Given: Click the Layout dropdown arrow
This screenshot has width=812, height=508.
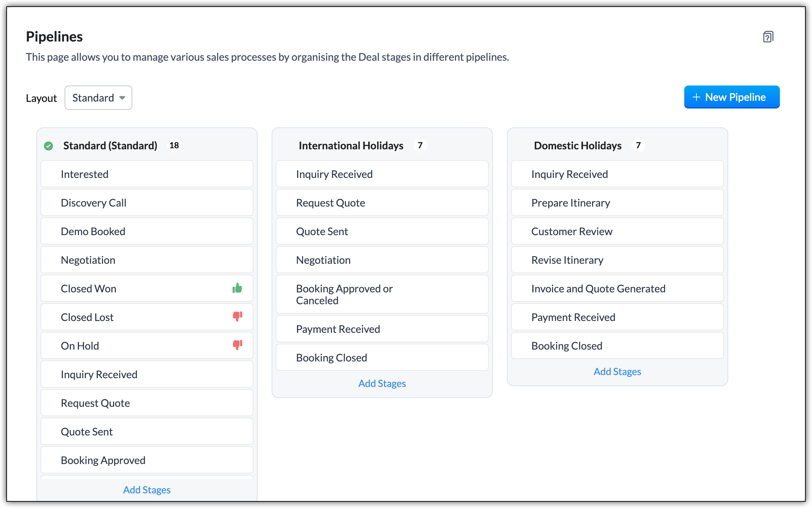Looking at the screenshot, I should [x=122, y=98].
